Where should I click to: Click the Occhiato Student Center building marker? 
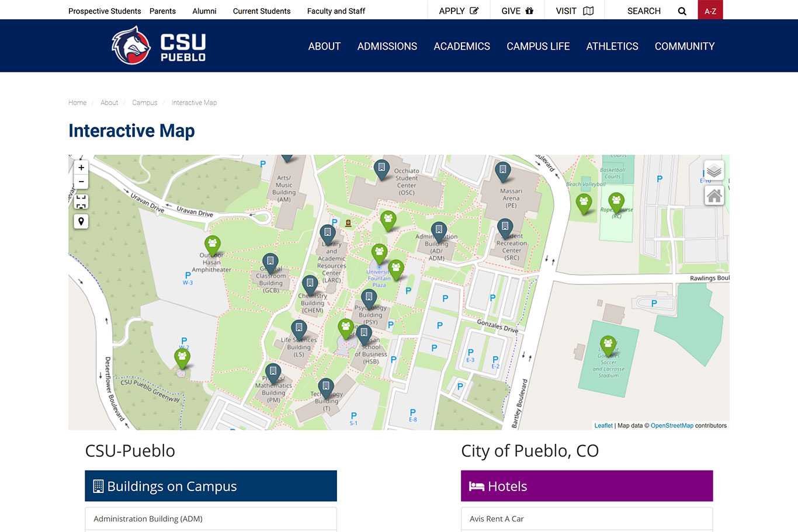tap(381, 169)
